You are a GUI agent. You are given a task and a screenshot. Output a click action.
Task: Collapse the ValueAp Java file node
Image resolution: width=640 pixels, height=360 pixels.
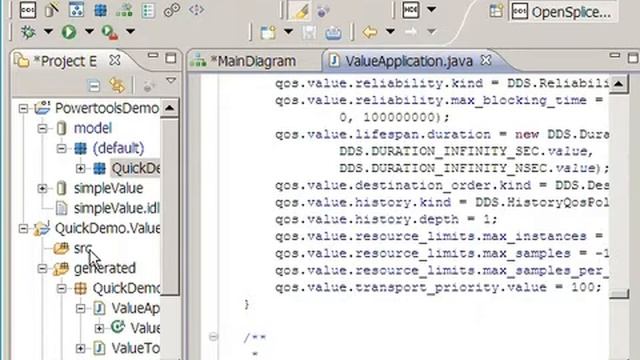(x=80, y=308)
